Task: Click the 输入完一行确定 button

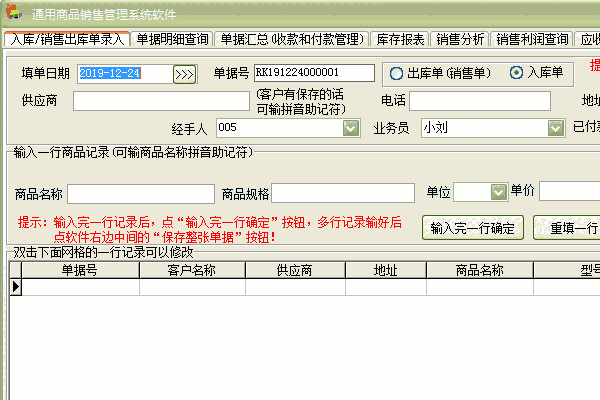Action: 473,228
